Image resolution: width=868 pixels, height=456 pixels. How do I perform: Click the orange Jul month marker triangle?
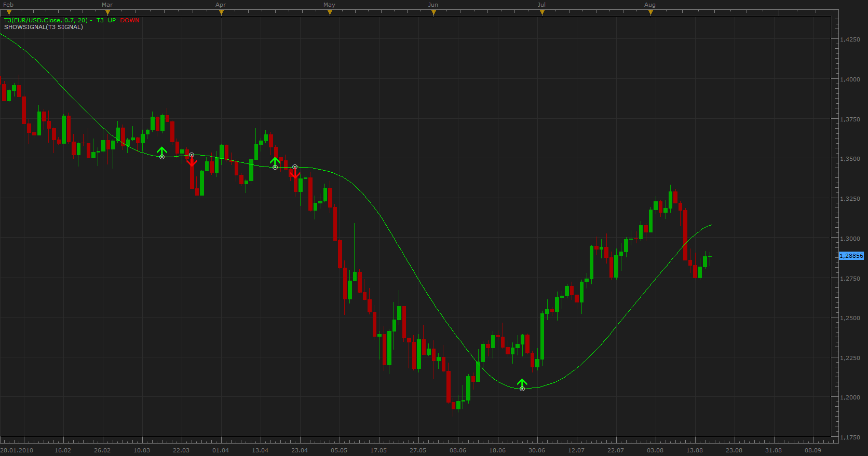[542, 13]
